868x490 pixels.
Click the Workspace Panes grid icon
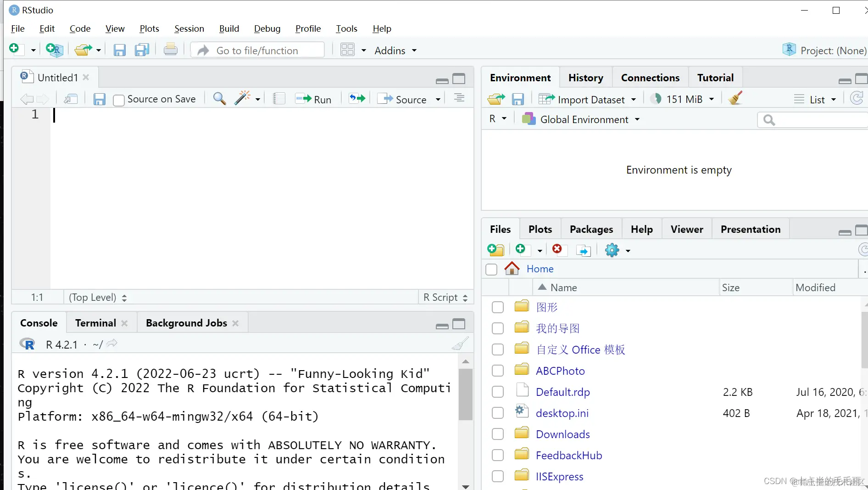point(347,50)
